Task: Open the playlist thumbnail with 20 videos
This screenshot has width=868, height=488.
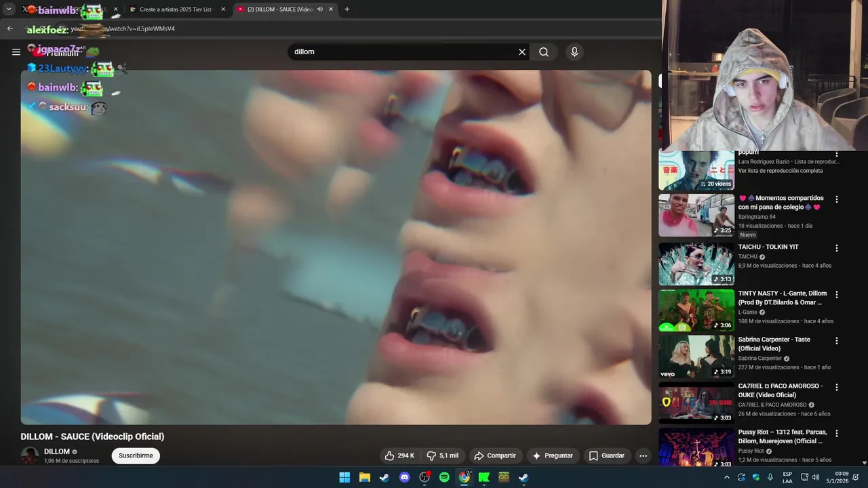Action: coord(696,170)
